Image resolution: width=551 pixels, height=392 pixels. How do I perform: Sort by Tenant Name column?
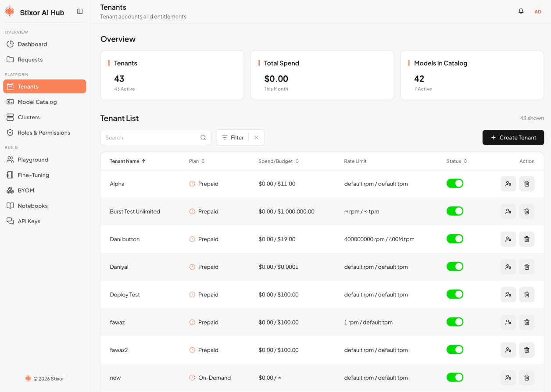(128, 161)
